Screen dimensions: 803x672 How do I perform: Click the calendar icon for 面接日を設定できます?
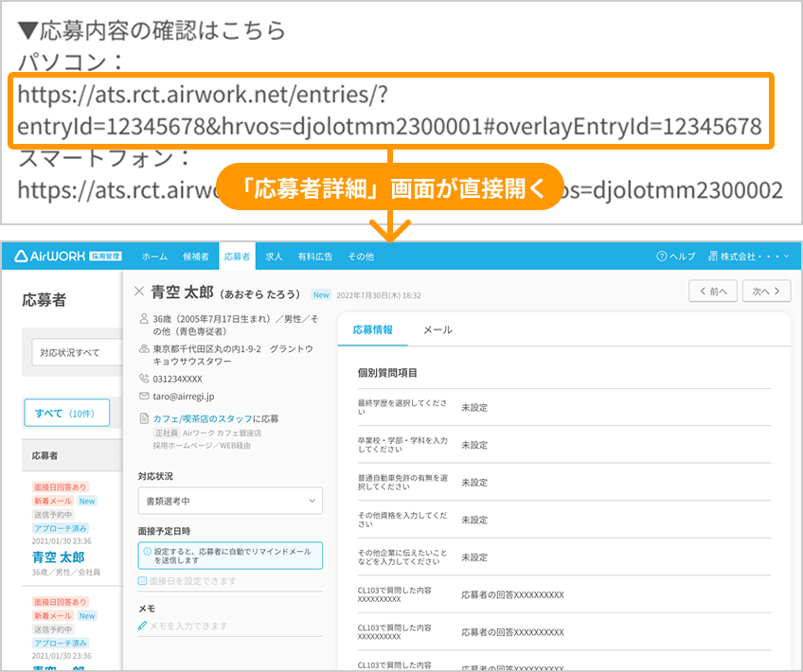(x=142, y=581)
